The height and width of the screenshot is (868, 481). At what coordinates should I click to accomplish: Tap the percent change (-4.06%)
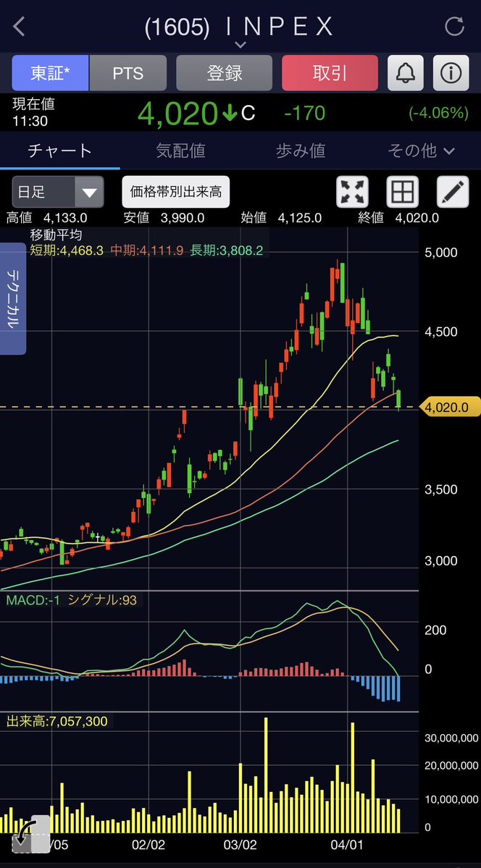(x=439, y=113)
